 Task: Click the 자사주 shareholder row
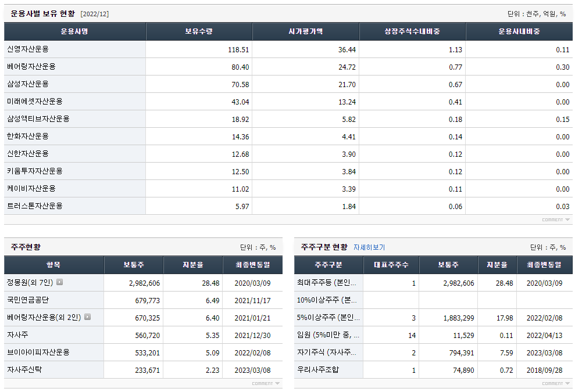(x=144, y=335)
